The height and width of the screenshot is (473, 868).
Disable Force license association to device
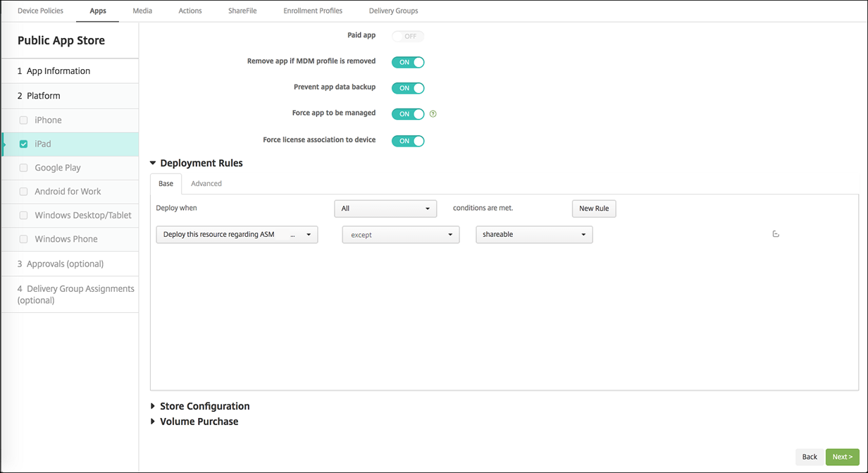point(408,141)
